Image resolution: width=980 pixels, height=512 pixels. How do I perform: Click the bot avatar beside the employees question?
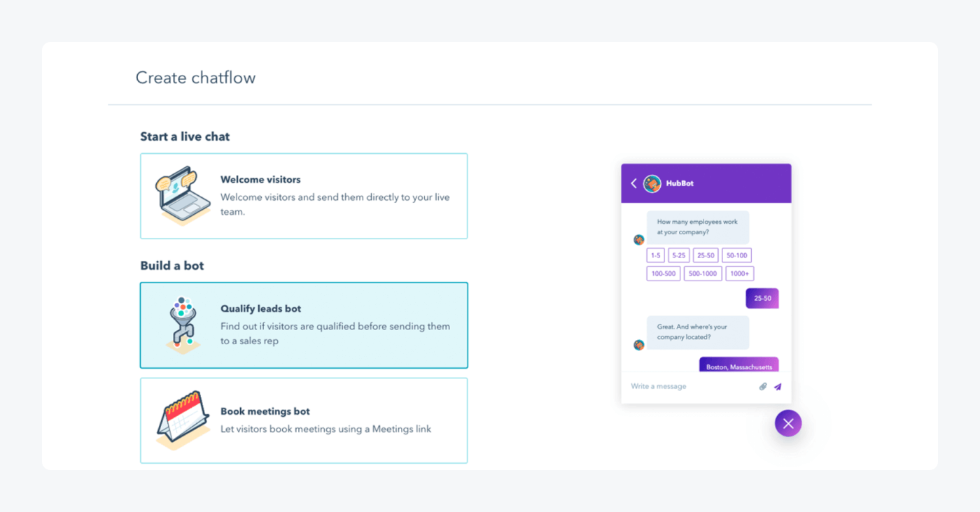(x=639, y=240)
